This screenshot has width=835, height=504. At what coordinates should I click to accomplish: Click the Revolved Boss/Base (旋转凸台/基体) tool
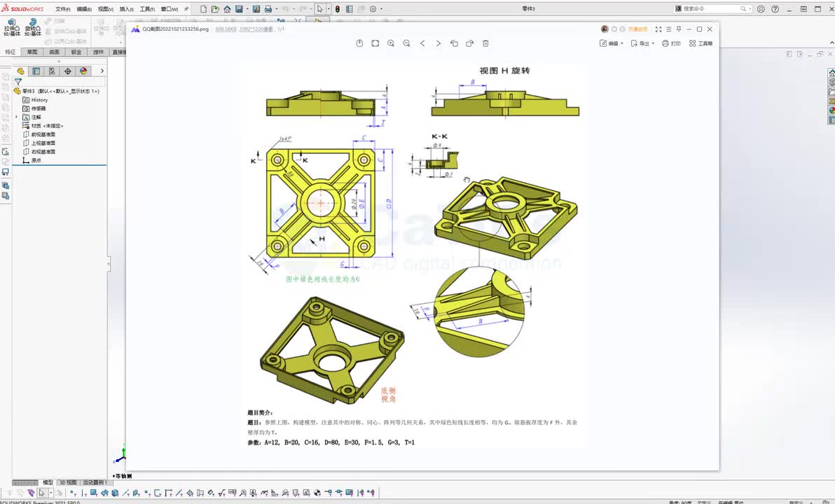(32, 27)
